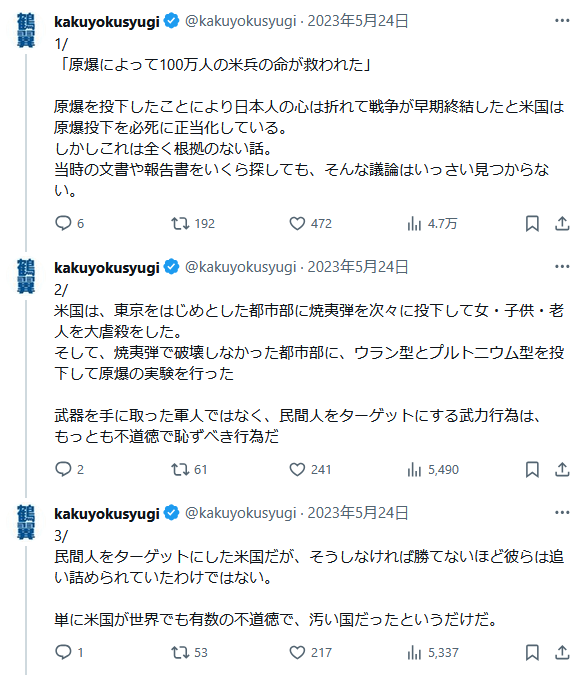Open the kakuyokusyugi avatar on third tweet
The width and height of the screenshot is (582, 675).
[26, 522]
